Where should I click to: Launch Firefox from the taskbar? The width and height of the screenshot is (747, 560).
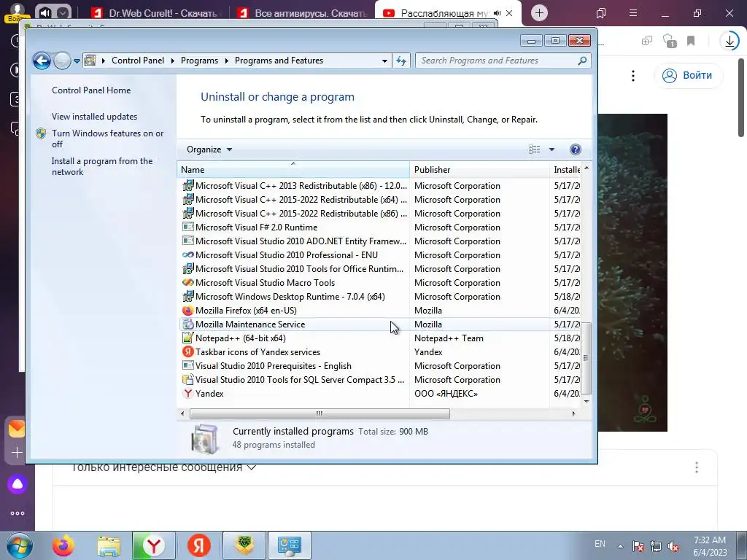tap(63, 545)
